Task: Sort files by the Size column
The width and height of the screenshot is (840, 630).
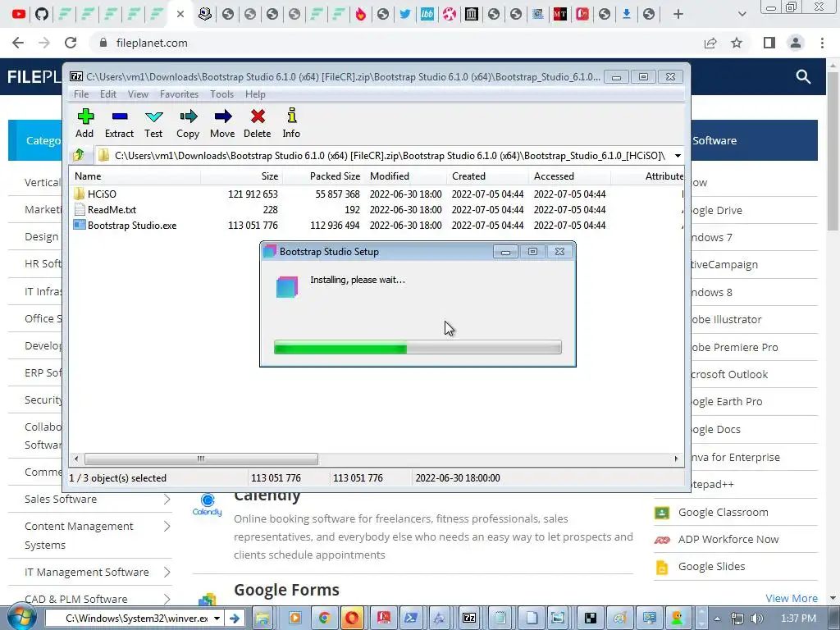Action: (242, 176)
